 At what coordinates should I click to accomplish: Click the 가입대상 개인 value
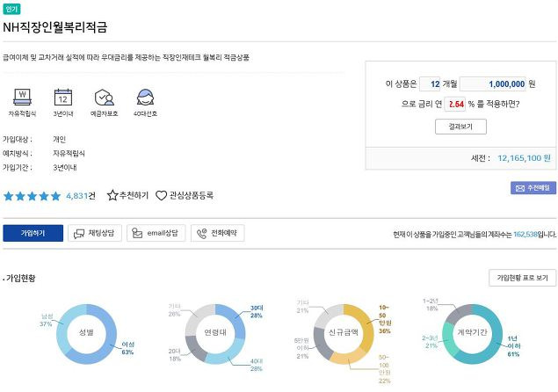coord(60,139)
